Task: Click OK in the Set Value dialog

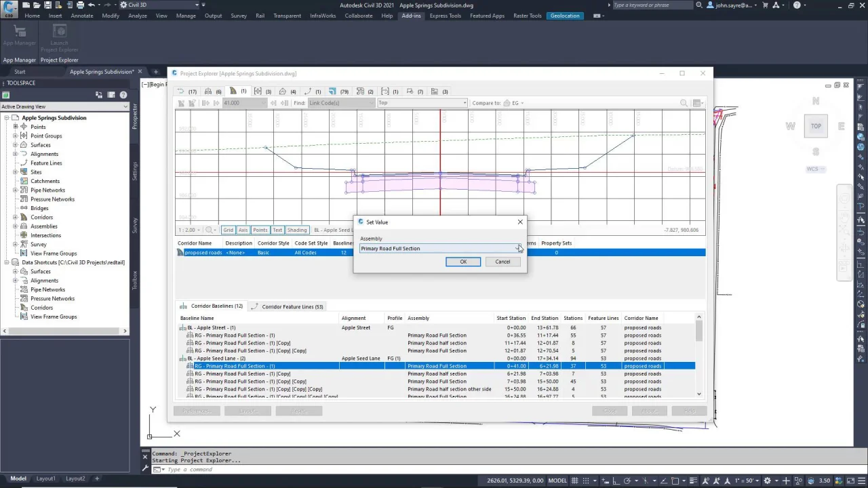Action: [463, 262]
